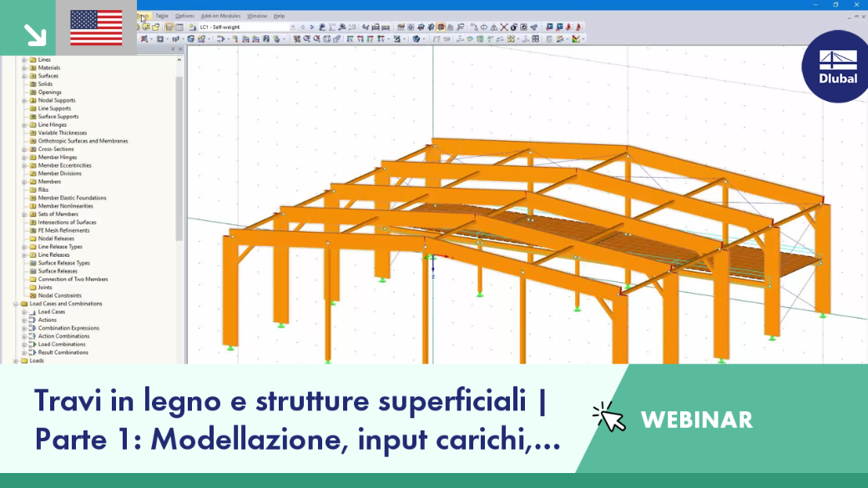Open the LC1 - Self-weight load case dropdown
Screen dimensions: 868x488
pyautogui.click(x=247, y=27)
